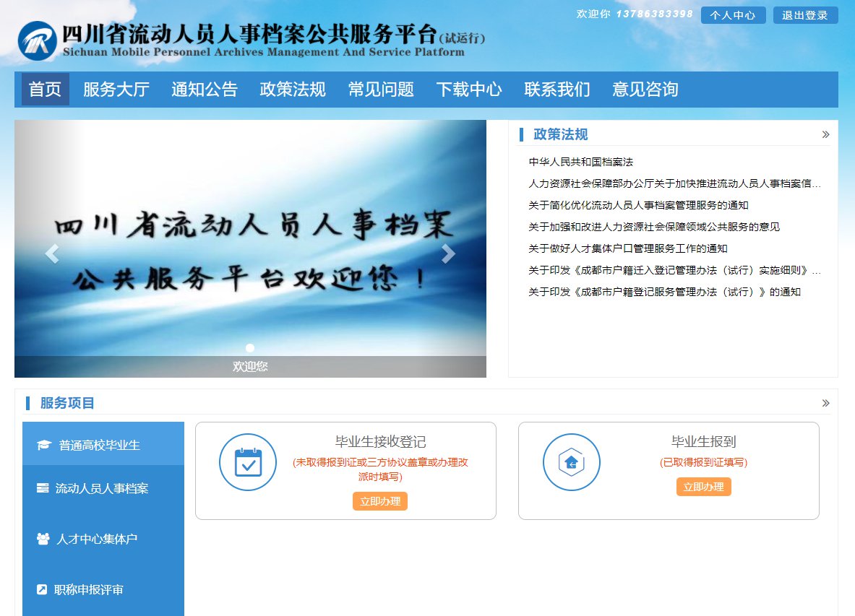The height and width of the screenshot is (616, 855).
Task: Click the carousel slide indicator dot
Action: [250, 348]
